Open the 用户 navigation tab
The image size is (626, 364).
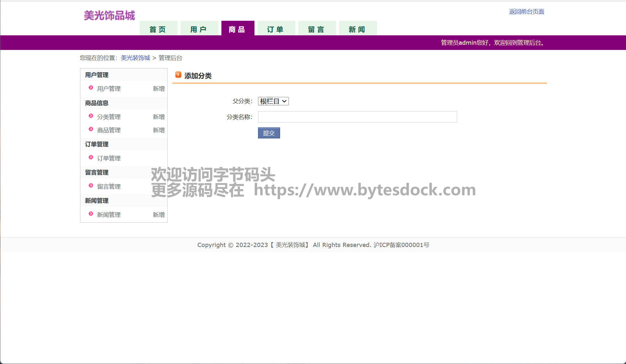point(199,29)
